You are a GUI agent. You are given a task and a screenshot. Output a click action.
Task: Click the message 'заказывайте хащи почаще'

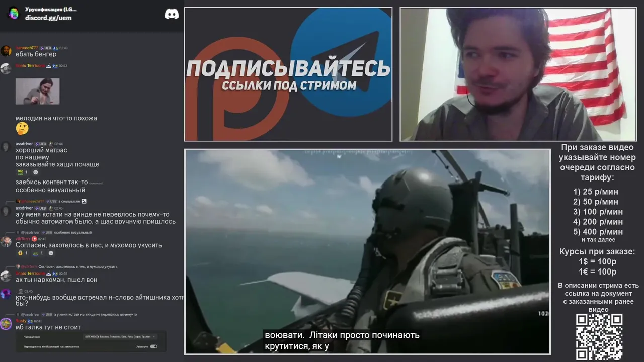coord(57,164)
